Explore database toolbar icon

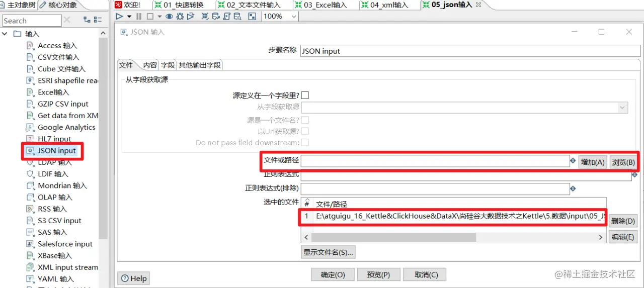point(238,16)
